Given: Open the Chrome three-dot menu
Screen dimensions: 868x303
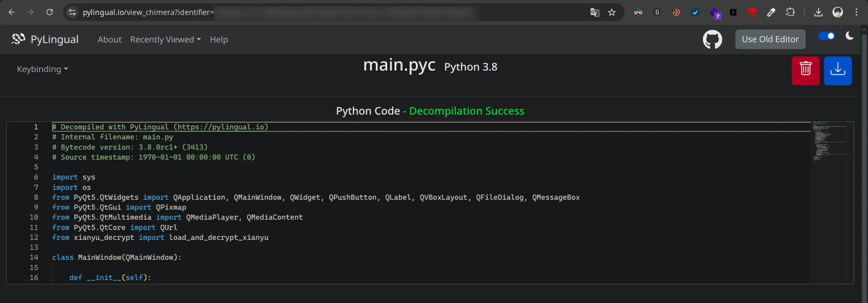Looking at the screenshot, I should [x=856, y=12].
